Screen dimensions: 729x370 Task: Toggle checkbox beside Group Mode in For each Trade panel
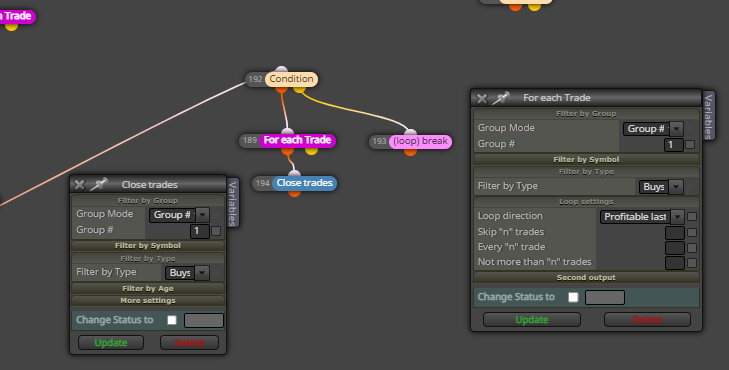[x=690, y=129]
